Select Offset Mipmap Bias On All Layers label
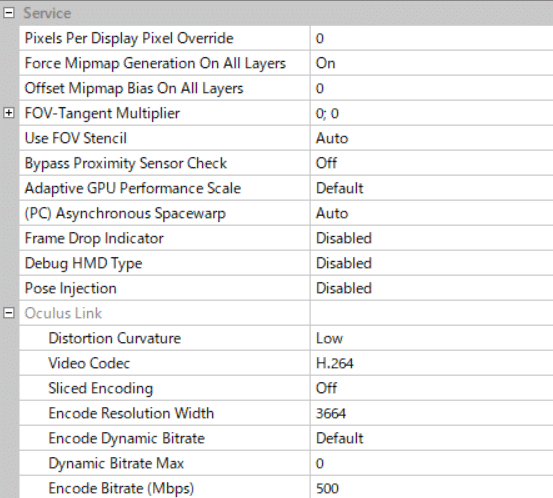The image size is (553, 498). pyautogui.click(x=134, y=89)
